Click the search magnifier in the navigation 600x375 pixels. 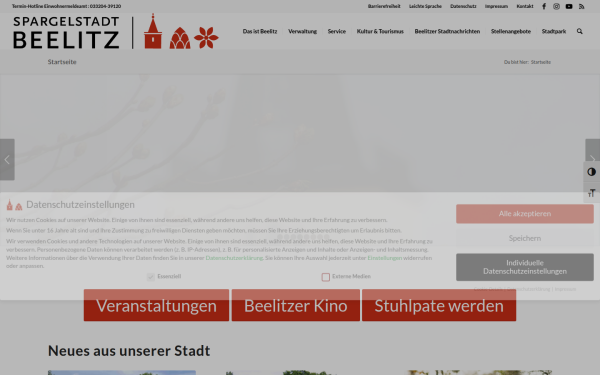click(x=579, y=31)
